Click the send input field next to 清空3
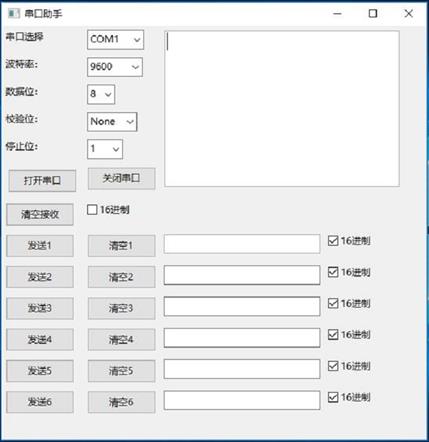This screenshot has width=429, height=442. 242,306
